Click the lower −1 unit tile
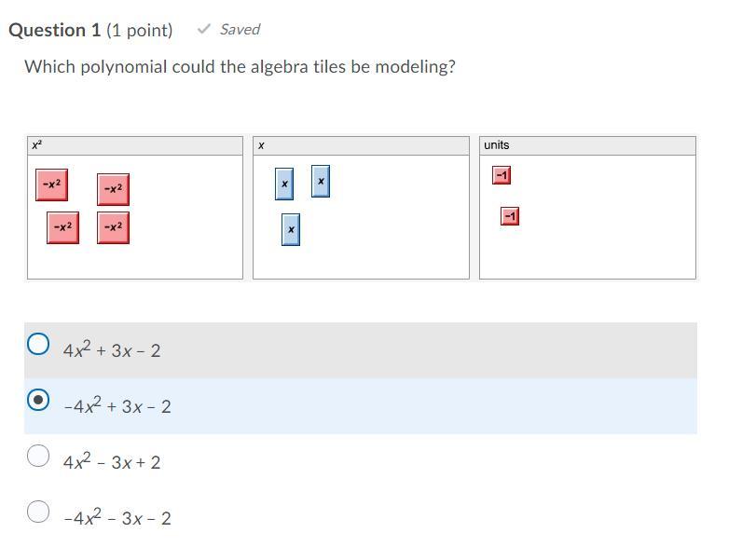742x560 pixels. click(510, 216)
